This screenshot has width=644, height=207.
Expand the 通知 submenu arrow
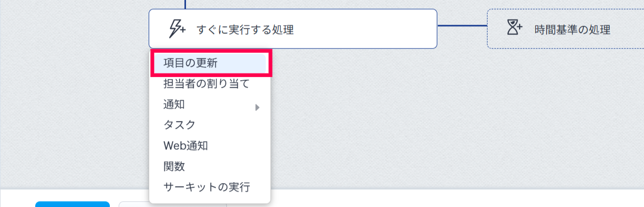[x=257, y=107]
